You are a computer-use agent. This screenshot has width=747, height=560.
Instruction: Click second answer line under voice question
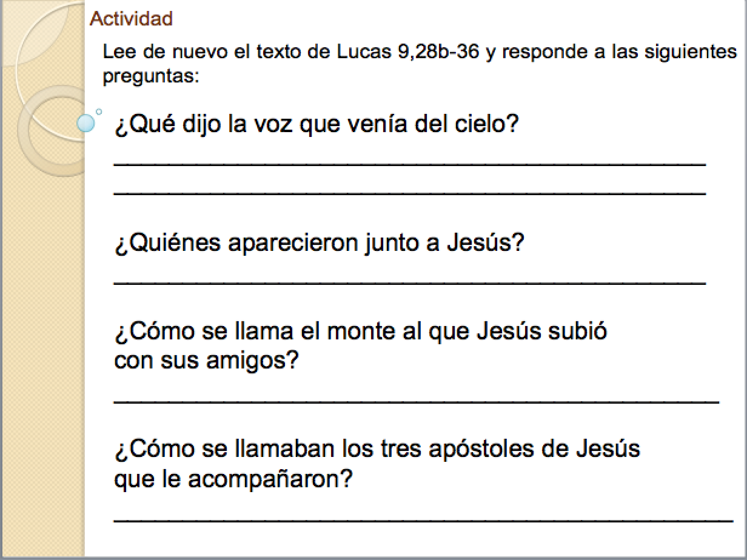point(410,193)
